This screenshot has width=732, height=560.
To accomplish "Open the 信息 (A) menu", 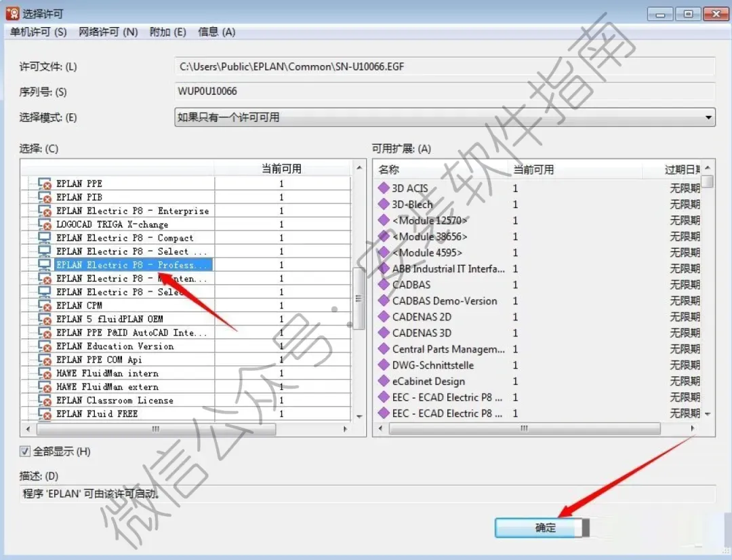I will coord(217,32).
